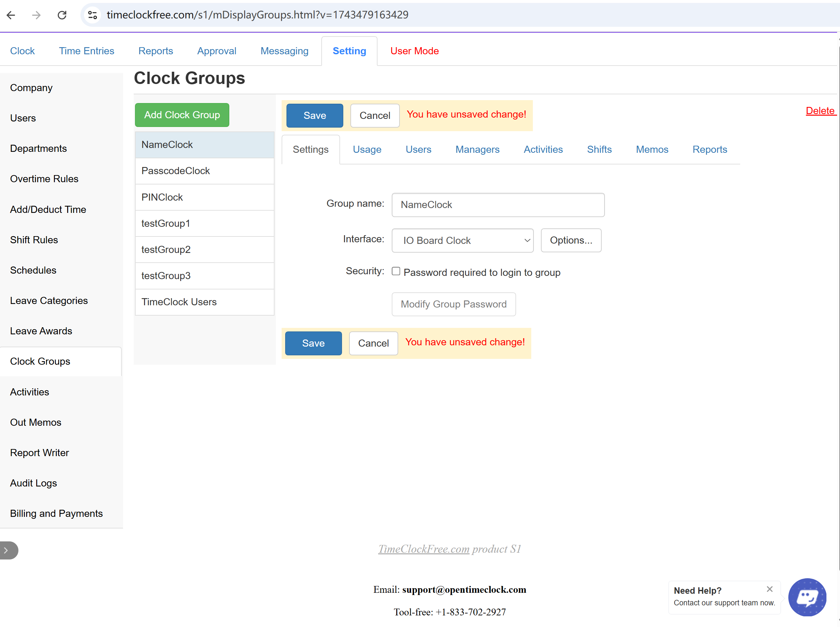
Task: Open Schedules in sidebar
Action: [x=61, y=270]
